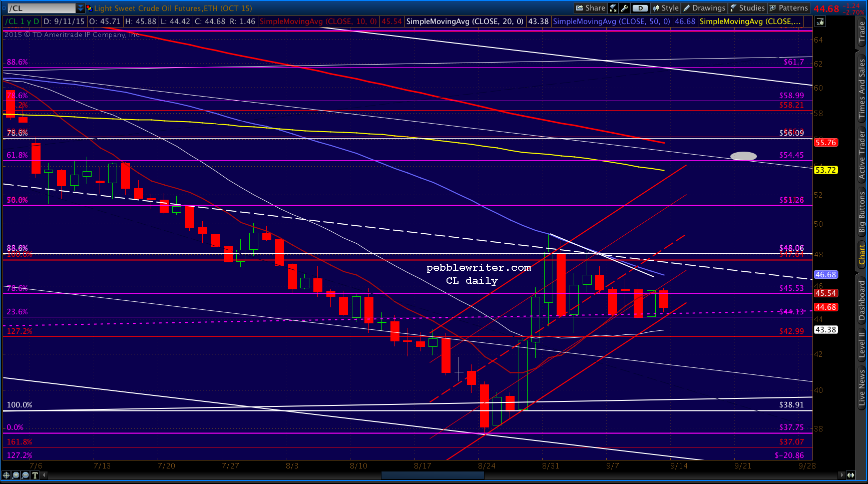The height and width of the screenshot is (484, 868).
Task: Open the /CL symbol dropdown arrow
Action: tap(80, 8)
